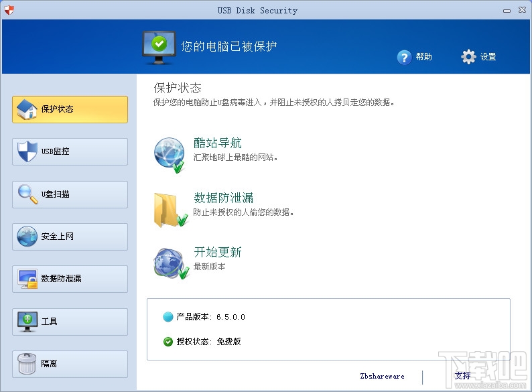This screenshot has height=392, width=532.
Task: Close the USB Disk Security window
Action: [522, 10]
